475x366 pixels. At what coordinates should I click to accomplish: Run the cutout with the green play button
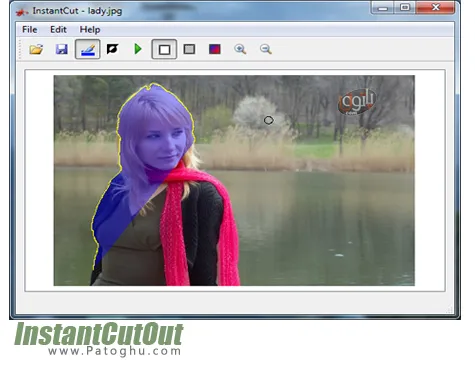click(138, 49)
